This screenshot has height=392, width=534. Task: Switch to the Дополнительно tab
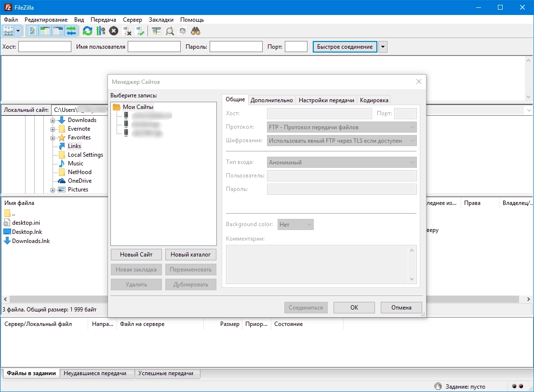pyautogui.click(x=272, y=100)
